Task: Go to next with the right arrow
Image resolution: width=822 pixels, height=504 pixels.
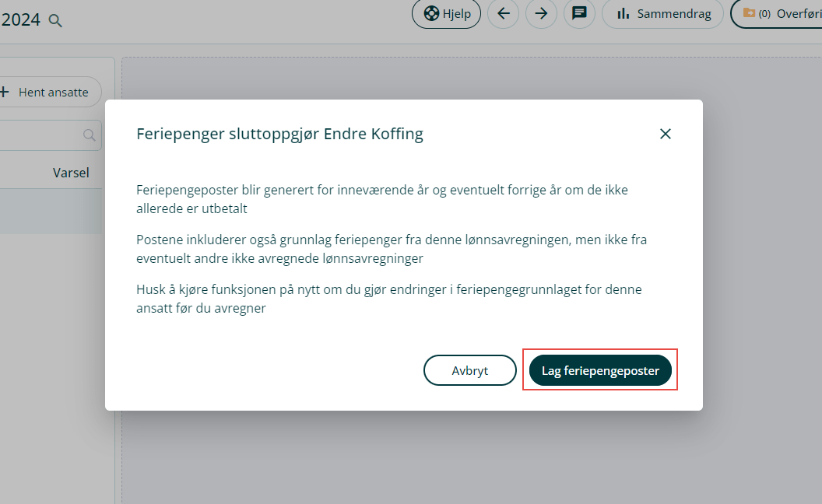Action: click(x=541, y=14)
